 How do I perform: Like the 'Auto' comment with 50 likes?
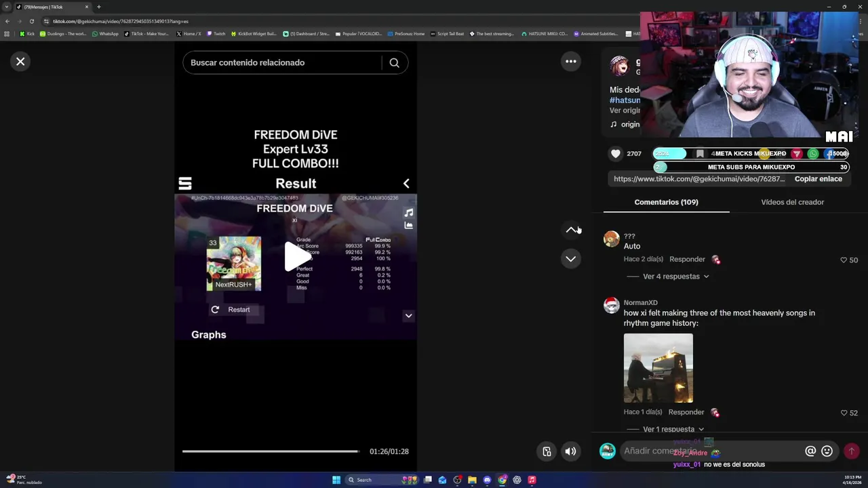tap(844, 260)
